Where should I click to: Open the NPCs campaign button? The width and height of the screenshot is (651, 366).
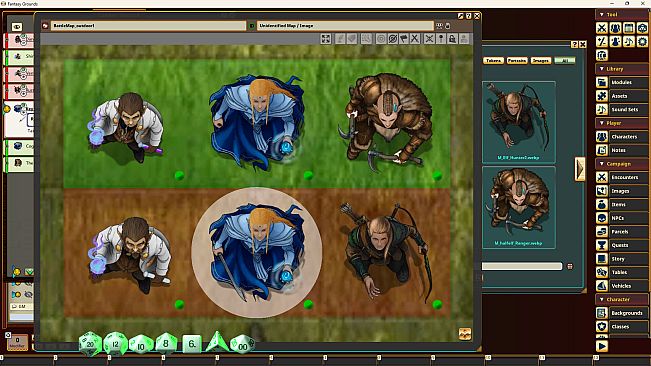coord(628,218)
